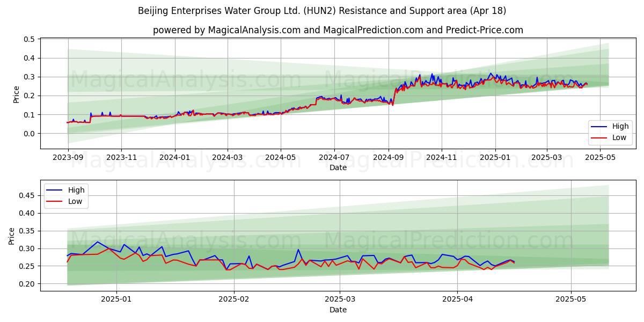The width and height of the screenshot is (644, 322).
Task: Click the '2024-11' x-axis label in top chart
Action: 441,158
